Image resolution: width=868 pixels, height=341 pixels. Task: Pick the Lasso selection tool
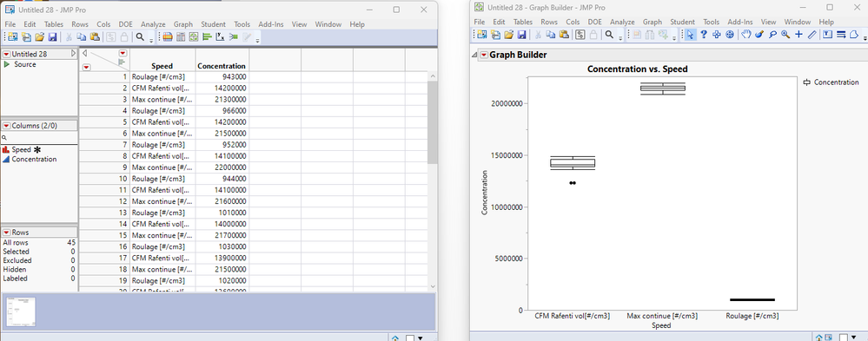[x=772, y=35]
